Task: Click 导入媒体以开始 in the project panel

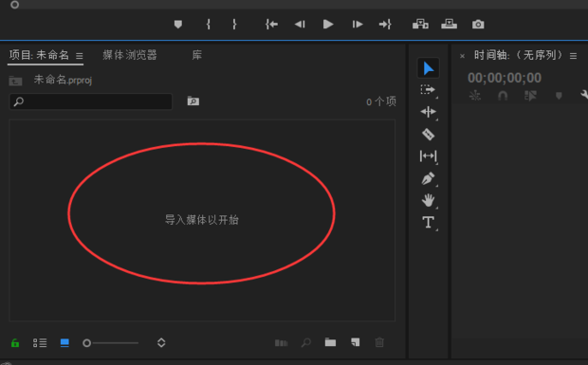Action: click(202, 220)
